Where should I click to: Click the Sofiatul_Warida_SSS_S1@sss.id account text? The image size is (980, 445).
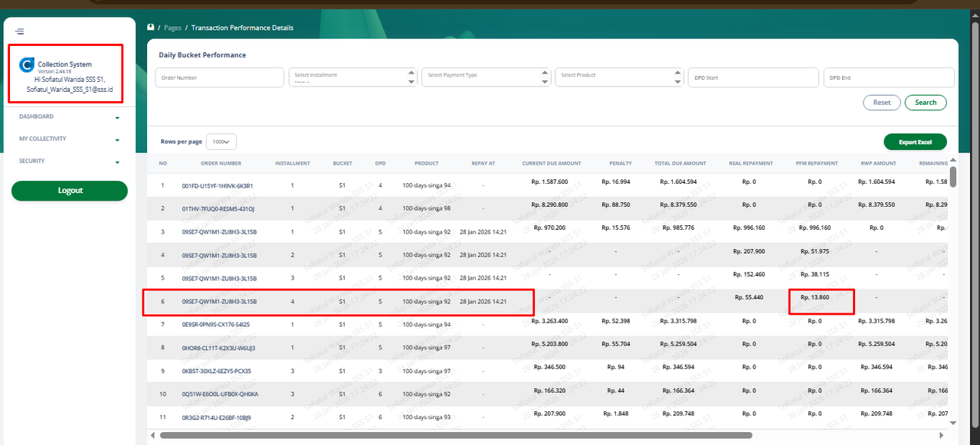70,90
